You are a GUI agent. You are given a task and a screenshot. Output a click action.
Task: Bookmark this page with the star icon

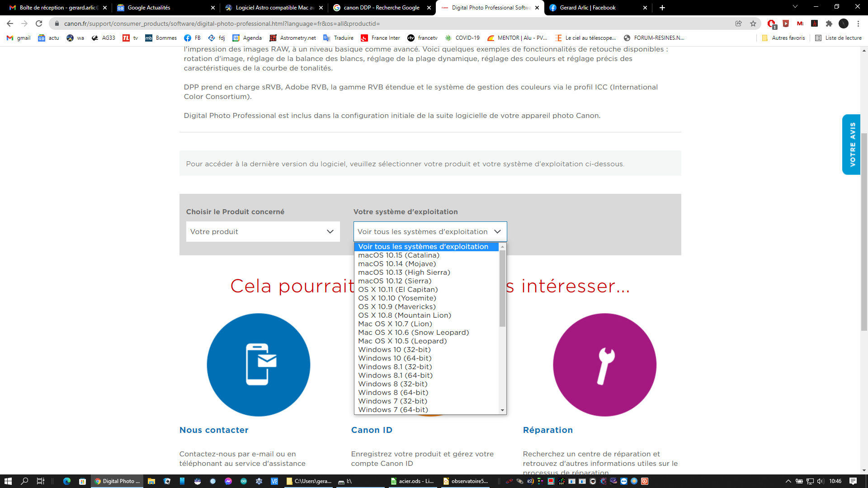pyautogui.click(x=753, y=23)
